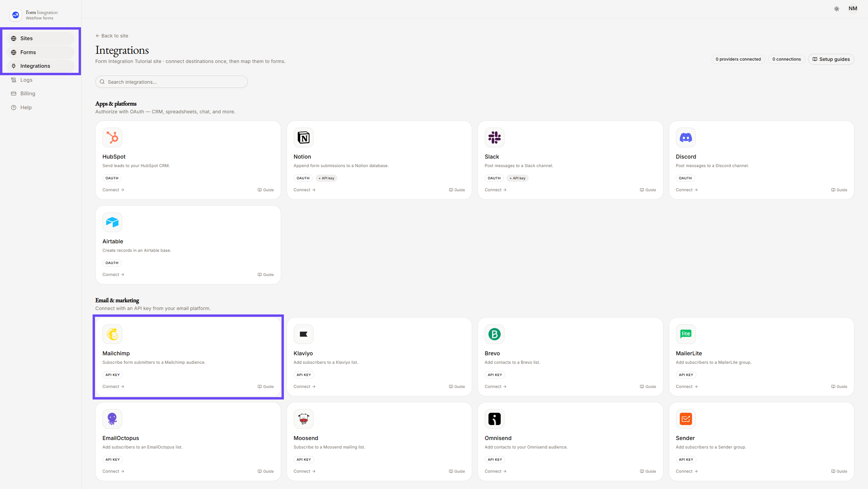Open the Brevo Guide link
868x489 pixels.
(x=648, y=387)
